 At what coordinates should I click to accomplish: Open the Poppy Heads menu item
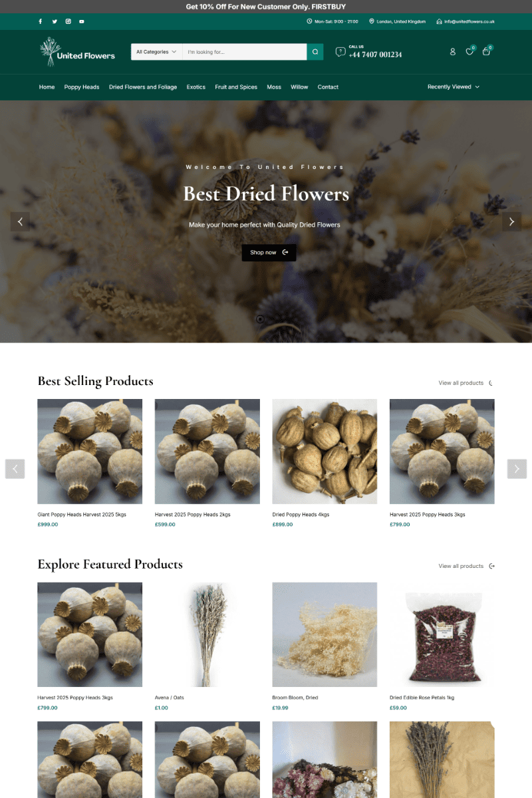[82, 87]
